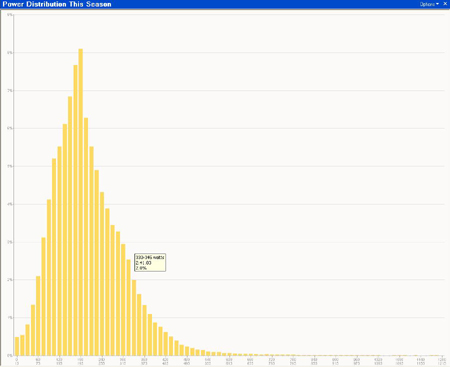Click the small arrow beside Options
This screenshot has height=367, width=450.
(437, 4)
